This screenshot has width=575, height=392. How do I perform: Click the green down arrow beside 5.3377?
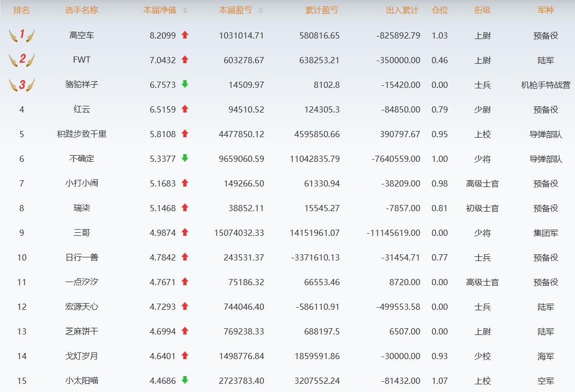pos(185,158)
